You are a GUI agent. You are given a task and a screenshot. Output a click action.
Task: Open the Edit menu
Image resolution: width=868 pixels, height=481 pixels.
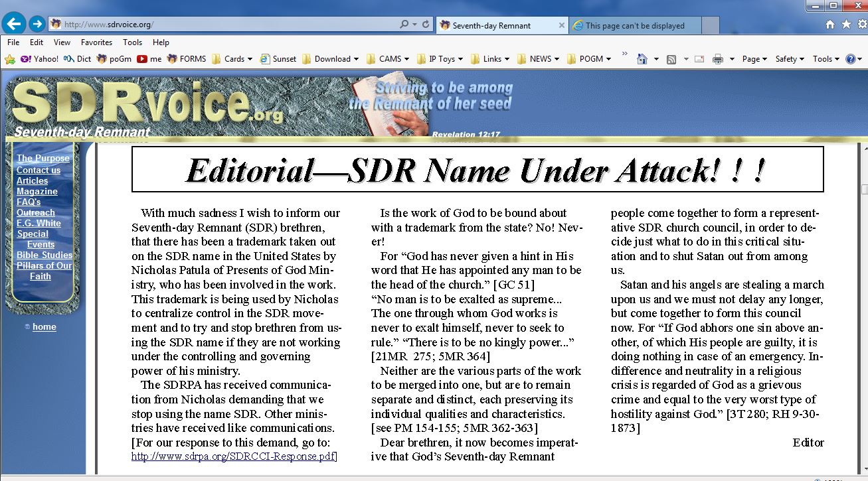(x=37, y=42)
